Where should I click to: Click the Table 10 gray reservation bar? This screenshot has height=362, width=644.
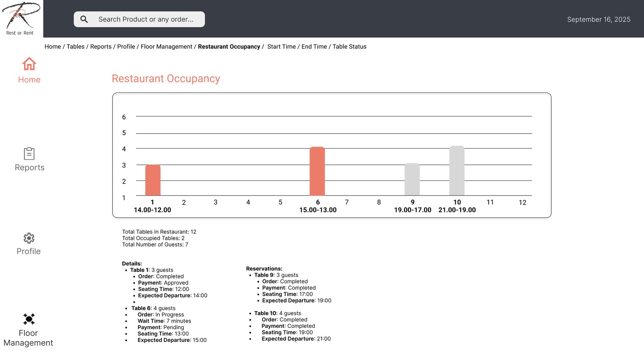457,171
